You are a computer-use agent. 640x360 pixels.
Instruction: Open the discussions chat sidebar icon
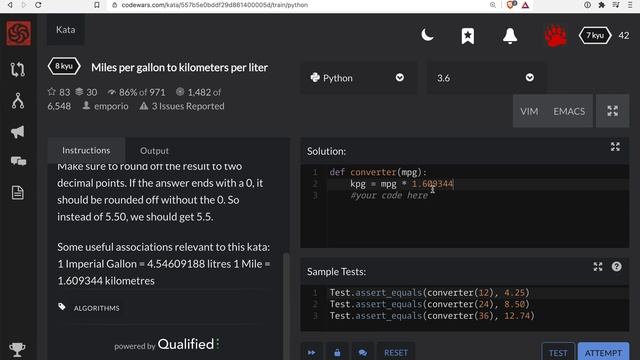(18, 161)
